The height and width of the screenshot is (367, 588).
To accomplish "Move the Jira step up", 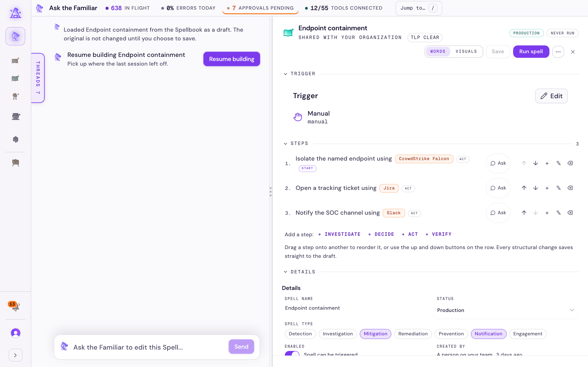I will pyautogui.click(x=524, y=188).
